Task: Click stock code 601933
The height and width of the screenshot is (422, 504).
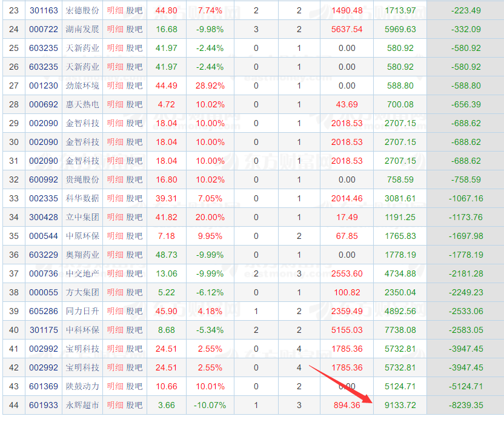Action: [44, 405]
